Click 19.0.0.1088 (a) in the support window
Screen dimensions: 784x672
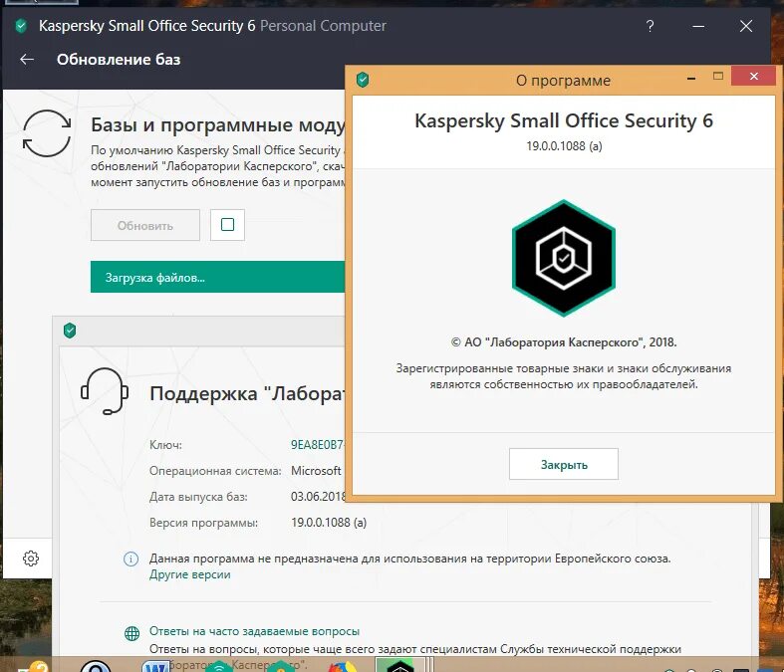pyautogui.click(x=329, y=523)
